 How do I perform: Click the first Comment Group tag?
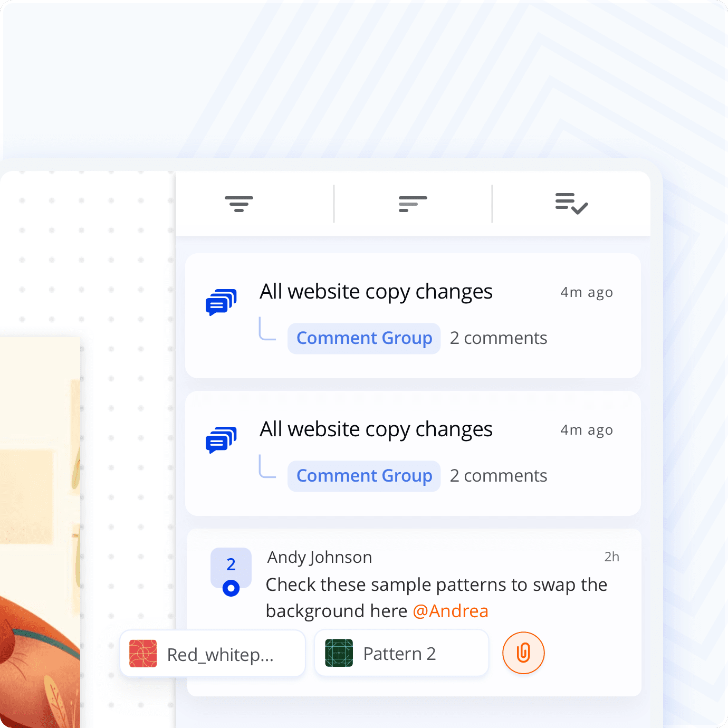click(364, 338)
